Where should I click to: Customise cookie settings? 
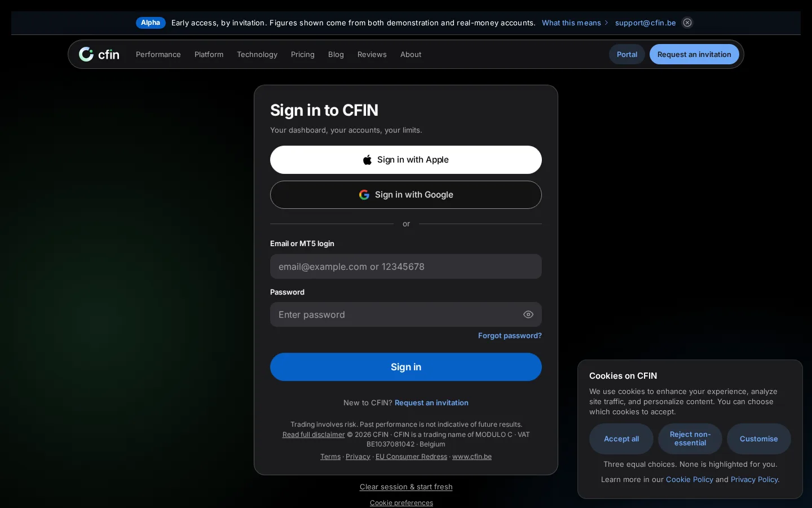click(759, 439)
